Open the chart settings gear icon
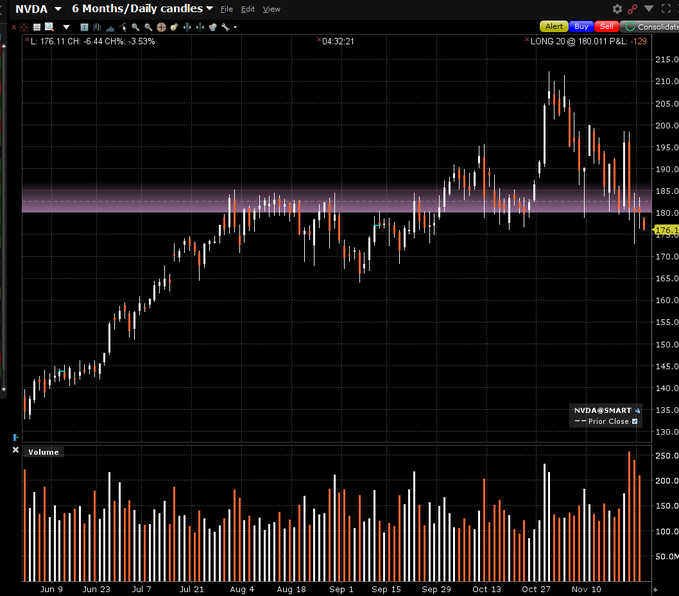679x596 pixels. (x=617, y=8)
